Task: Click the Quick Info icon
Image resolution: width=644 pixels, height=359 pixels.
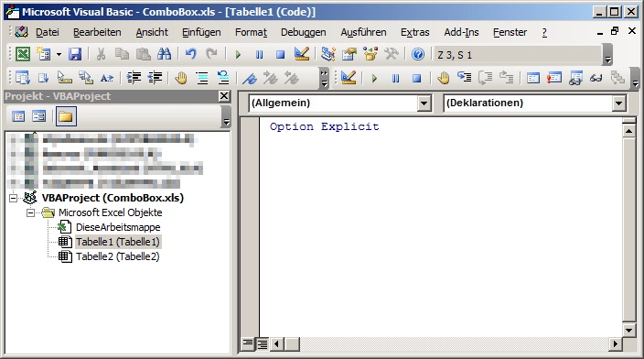Action: point(64,78)
